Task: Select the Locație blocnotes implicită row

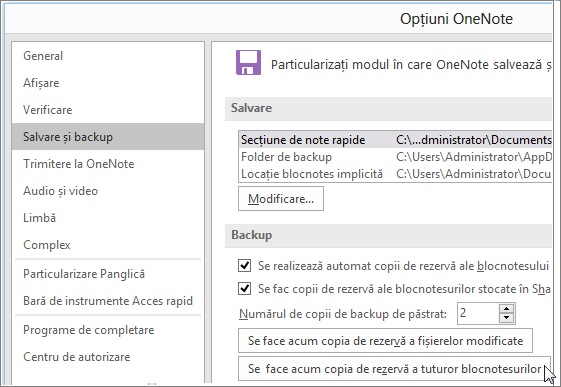Action: point(395,174)
